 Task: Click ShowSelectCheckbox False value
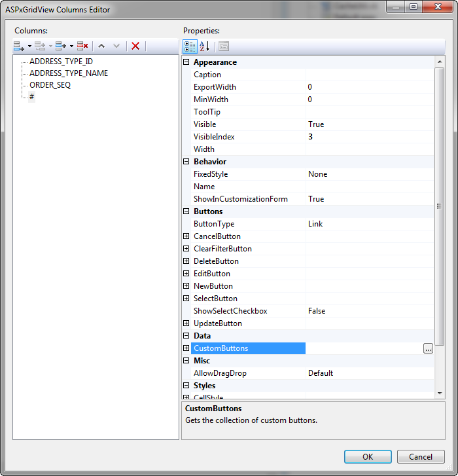pos(370,311)
